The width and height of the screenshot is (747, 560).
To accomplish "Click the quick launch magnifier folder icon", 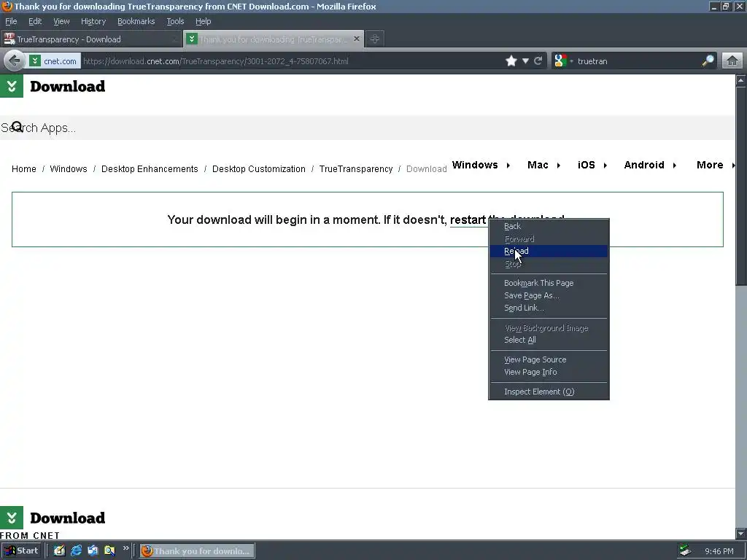I will (x=109, y=551).
